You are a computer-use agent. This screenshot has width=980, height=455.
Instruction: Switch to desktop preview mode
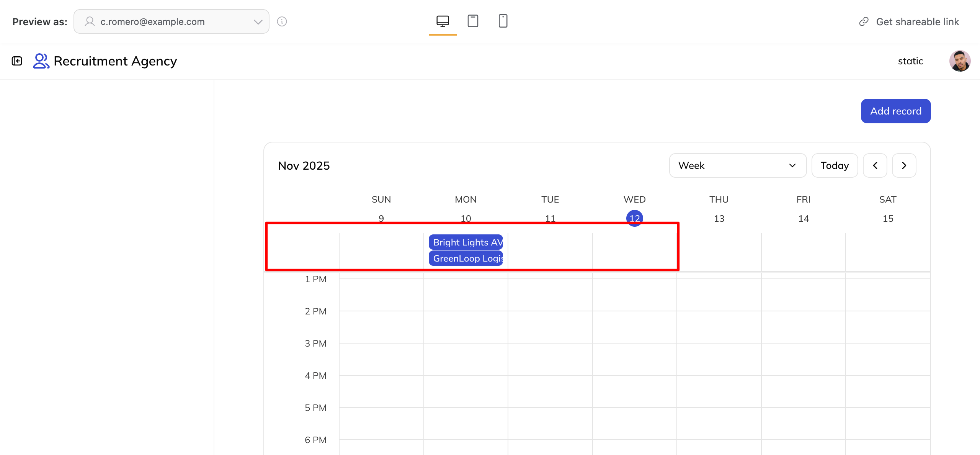tap(443, 21)
